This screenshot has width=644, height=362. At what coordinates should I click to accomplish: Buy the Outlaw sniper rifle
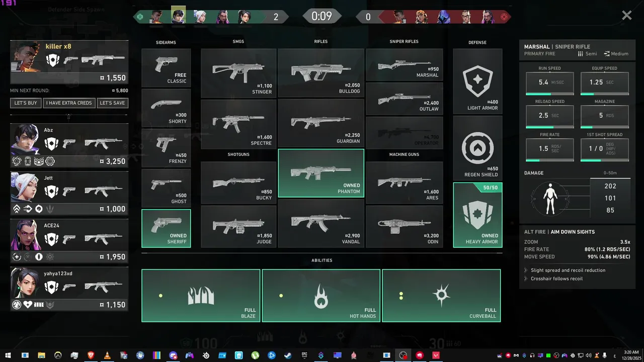coord(405,99)
